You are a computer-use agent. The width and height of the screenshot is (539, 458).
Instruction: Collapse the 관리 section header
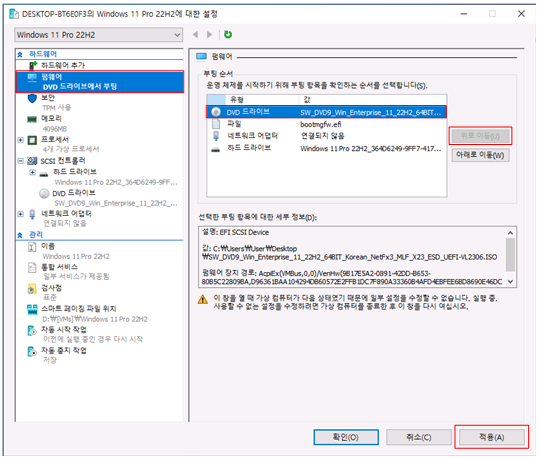20,235
